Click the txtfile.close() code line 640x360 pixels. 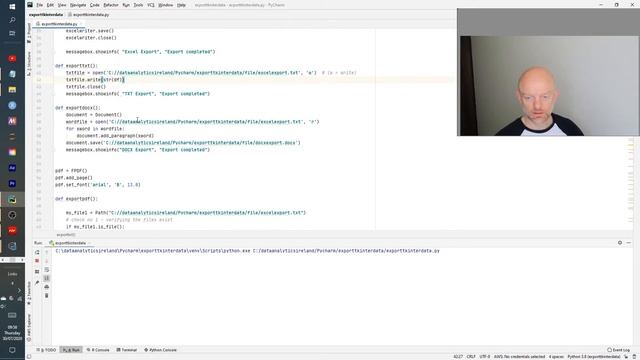point(86,87)
